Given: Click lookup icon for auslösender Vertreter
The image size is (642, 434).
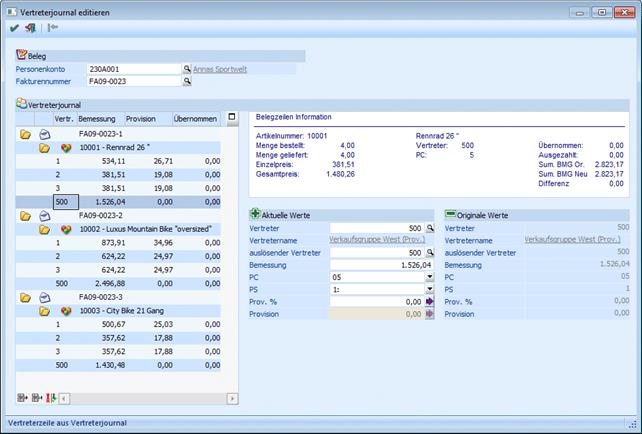Looking at the screenshot, I should 430,253.
